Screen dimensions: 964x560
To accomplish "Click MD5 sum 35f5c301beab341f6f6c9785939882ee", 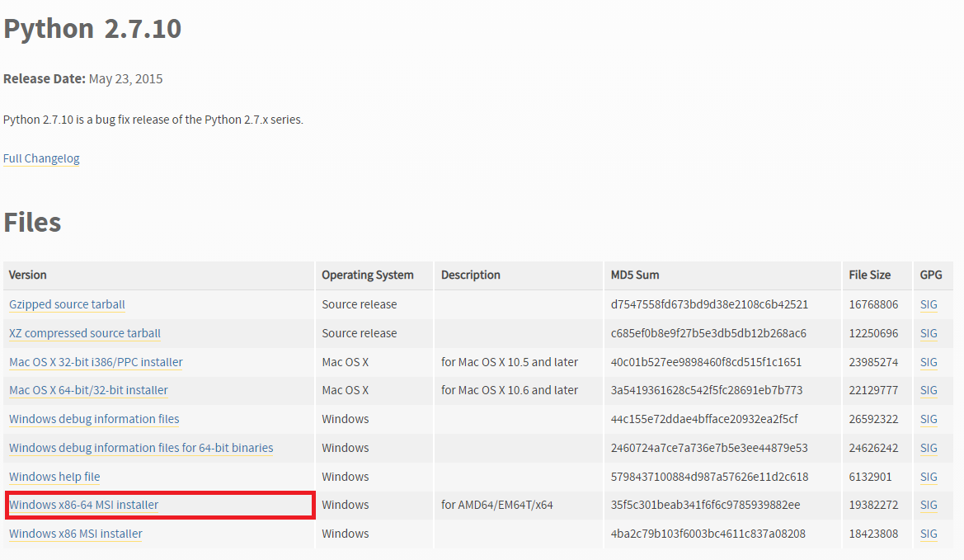I will click(x=705, y=505).
